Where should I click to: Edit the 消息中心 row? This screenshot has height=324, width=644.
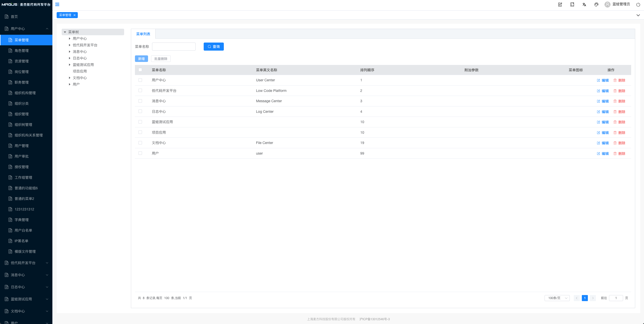(x=603, y=101)
